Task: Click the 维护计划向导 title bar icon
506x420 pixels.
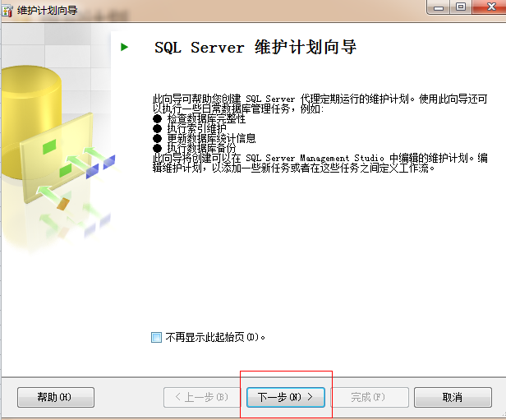Action: click(7, 11)
